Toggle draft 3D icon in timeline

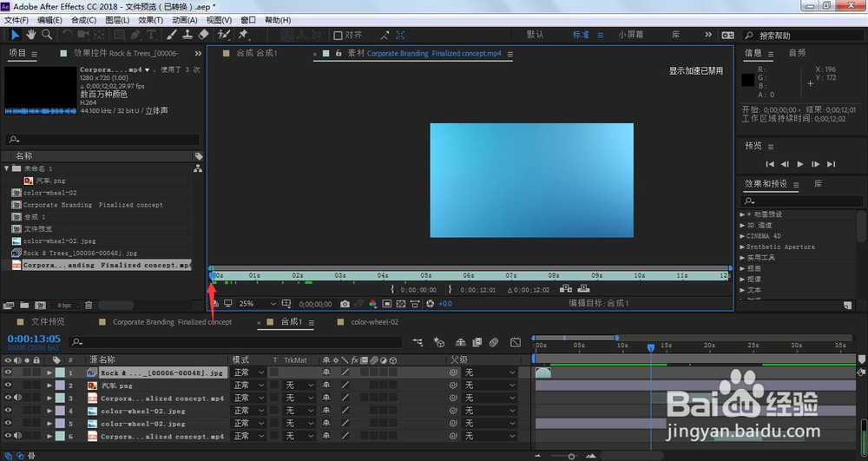(439, 343)
